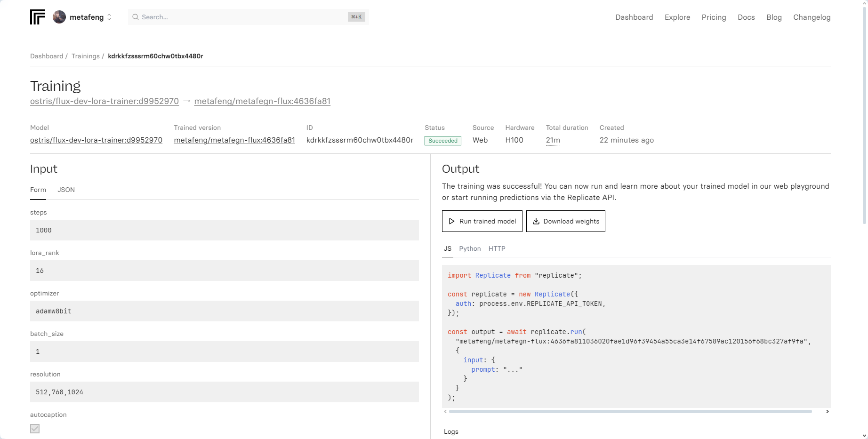The height and width of the screenshot is (439, 868).
Task: Click the download icon on Download weights
Action: [536, 221]
